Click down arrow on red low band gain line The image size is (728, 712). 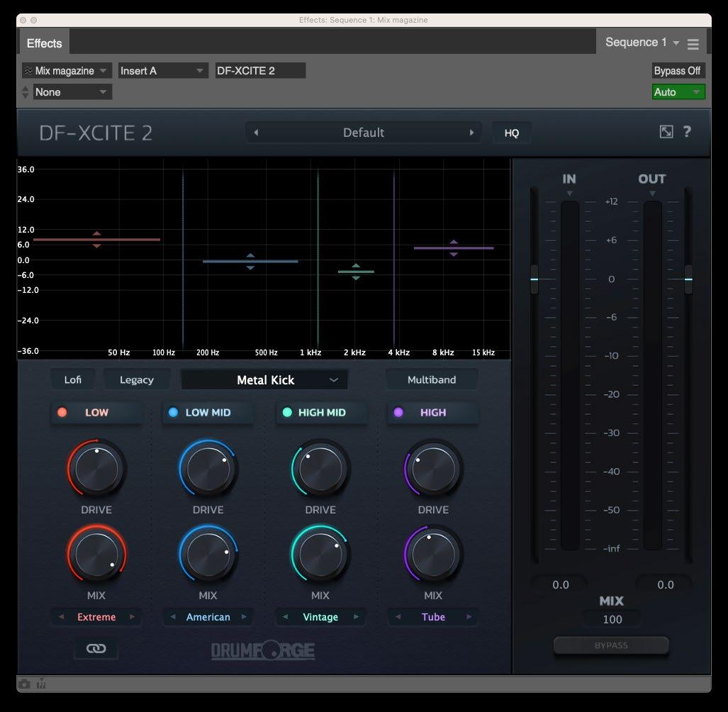pos(96,245)
